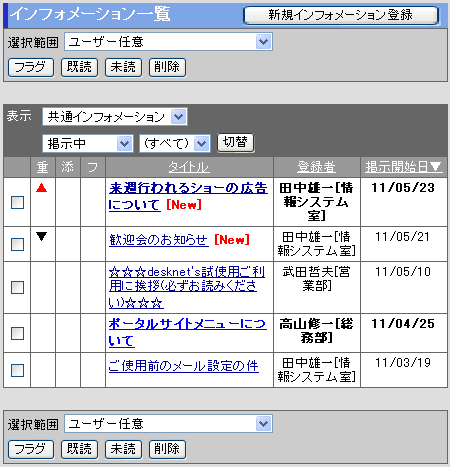
Task: Open the 掲示中 status dropdown
Action: pos(88,144)
